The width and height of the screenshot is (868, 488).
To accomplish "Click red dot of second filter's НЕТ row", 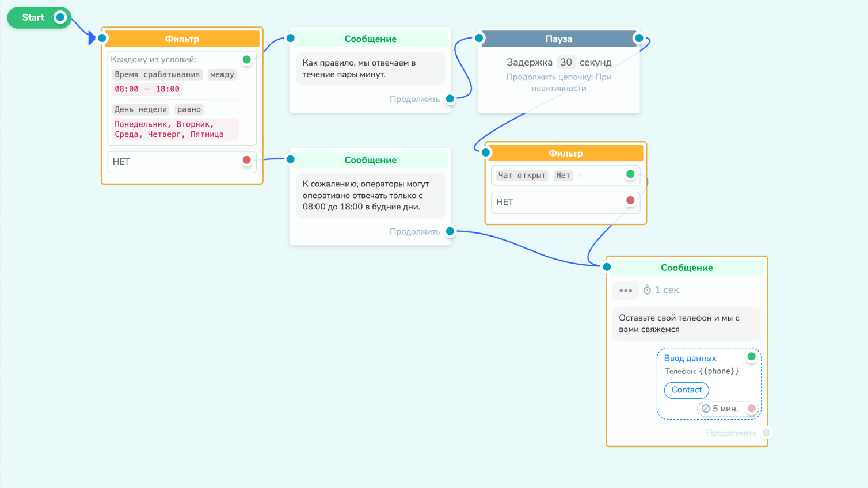I will click(630, 200).
